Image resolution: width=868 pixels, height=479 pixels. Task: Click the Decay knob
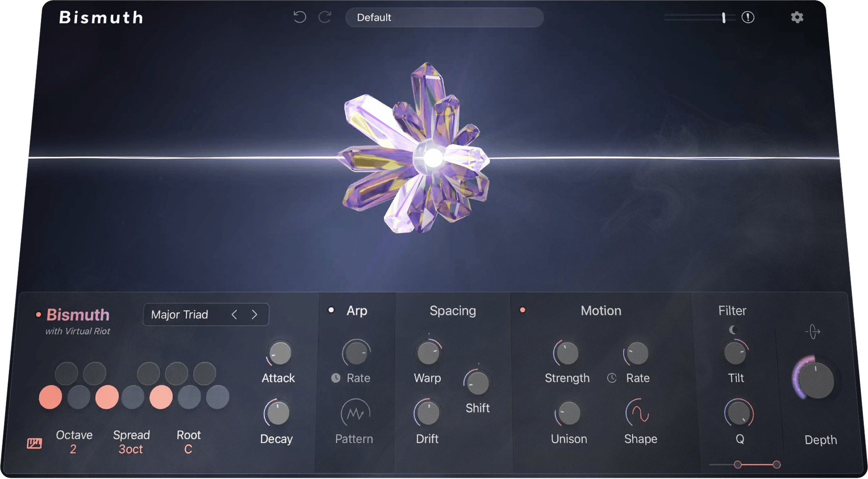click(x=278, y=413)
